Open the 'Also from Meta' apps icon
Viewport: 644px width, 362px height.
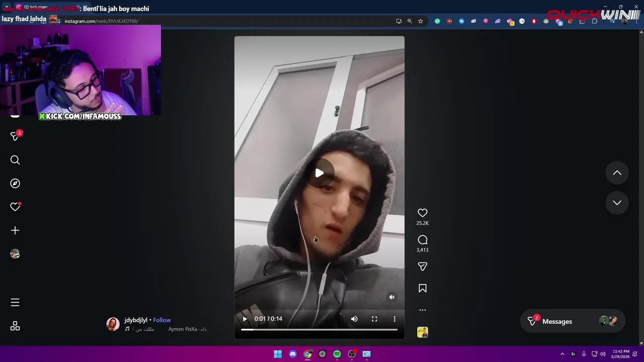(15, 326)
